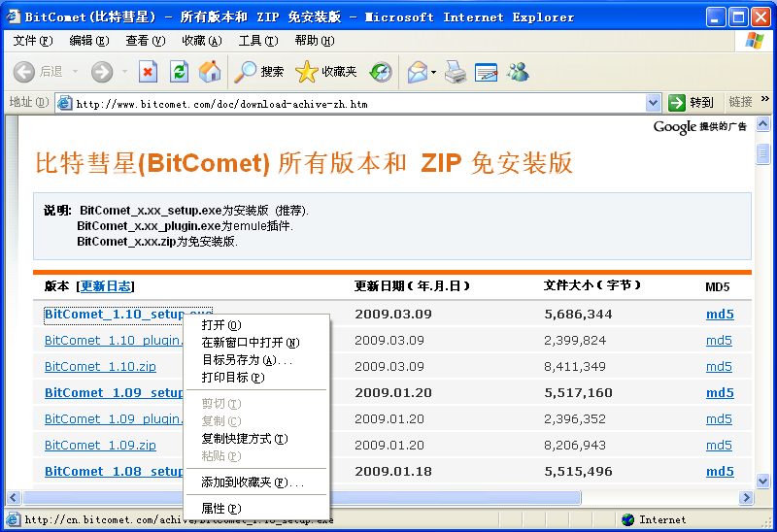Open the Favorites (收藏夹) star button
777x532 pixels.
pos(326,72)
